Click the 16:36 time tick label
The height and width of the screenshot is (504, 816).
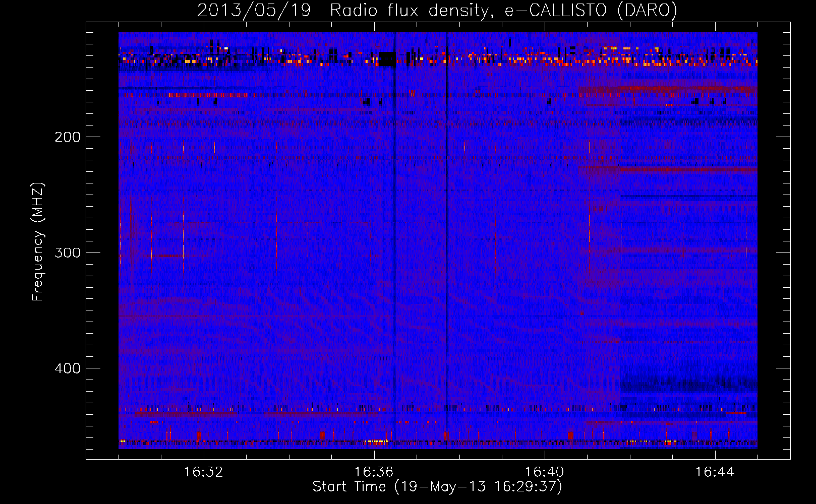374,472
